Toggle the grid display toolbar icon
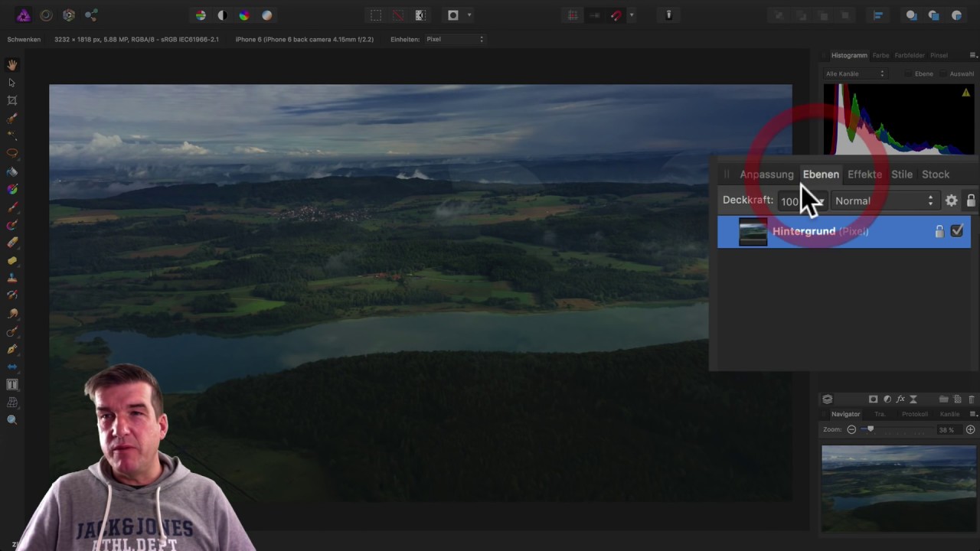The height and width of the screenshot is (551, 980). 573,15
